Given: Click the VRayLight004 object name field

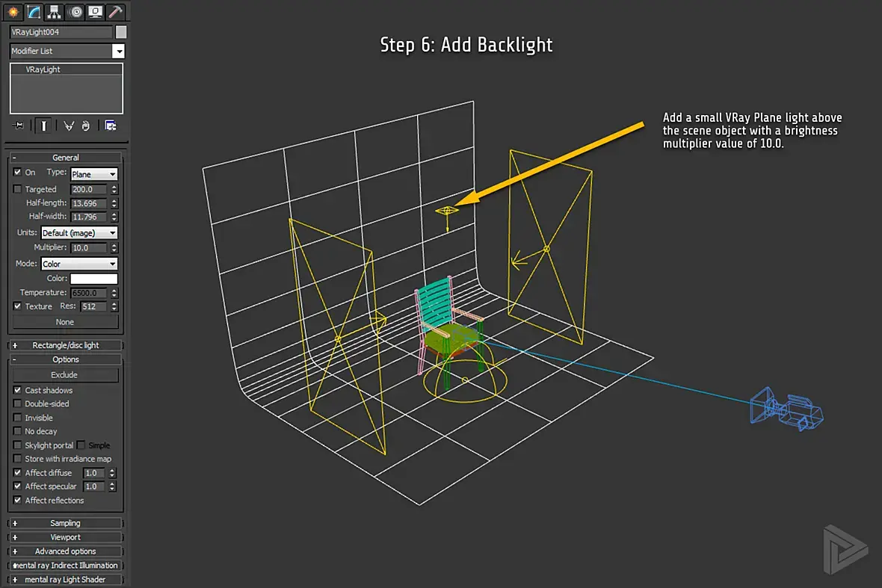Looking at the screenshot, I should [61, 32].
